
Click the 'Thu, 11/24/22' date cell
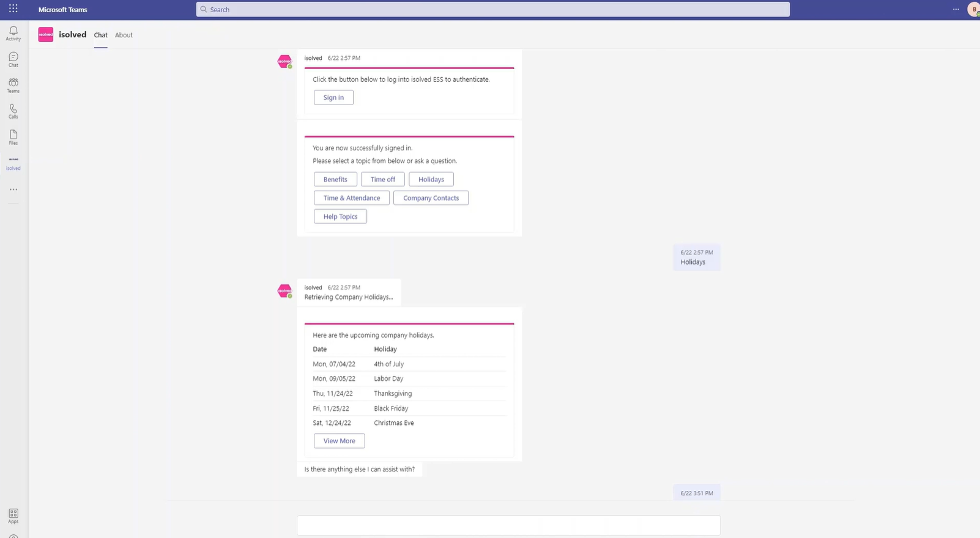(x=332, y=393)
